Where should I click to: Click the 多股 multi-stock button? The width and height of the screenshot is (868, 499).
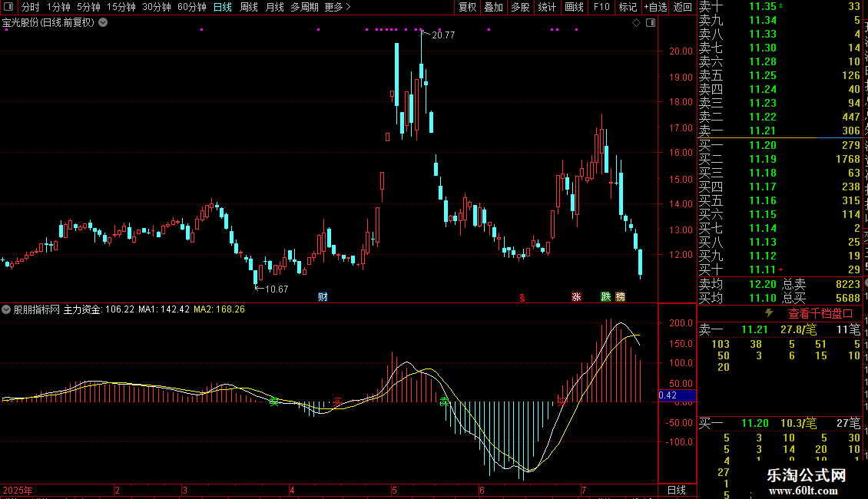520,7
